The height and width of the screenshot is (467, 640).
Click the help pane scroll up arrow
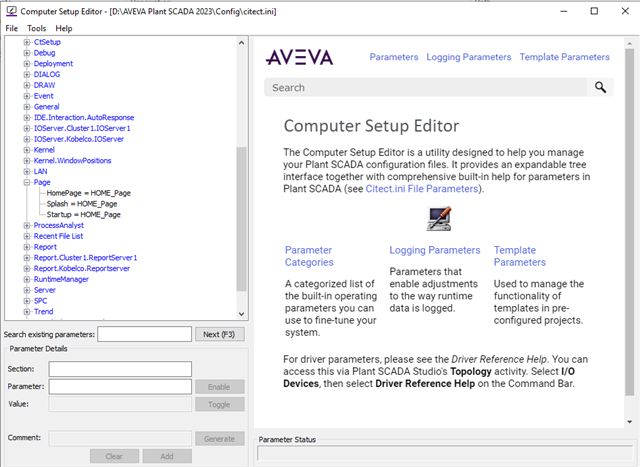[629, 43]
